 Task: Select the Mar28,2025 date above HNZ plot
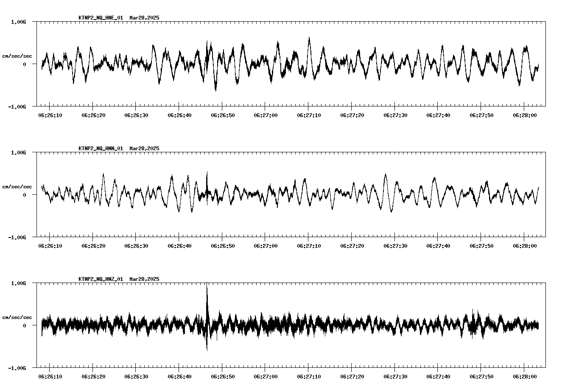coord(144,279)
